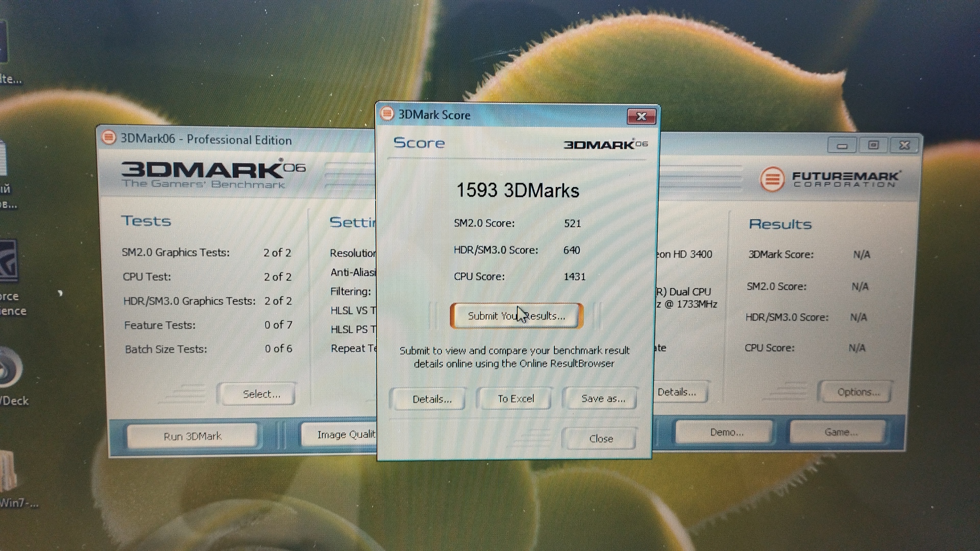Maximize the 3DMark06 main window
This screenshot has height=551, width=980.
tap(873, 145)
